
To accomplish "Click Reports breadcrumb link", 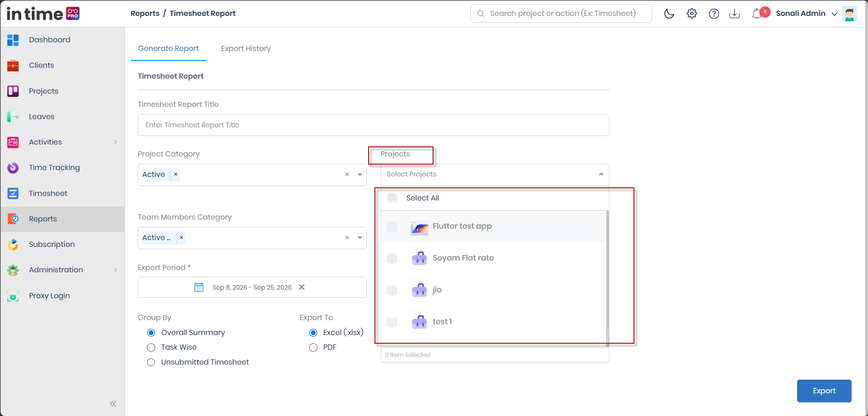I will pos(145,14).
